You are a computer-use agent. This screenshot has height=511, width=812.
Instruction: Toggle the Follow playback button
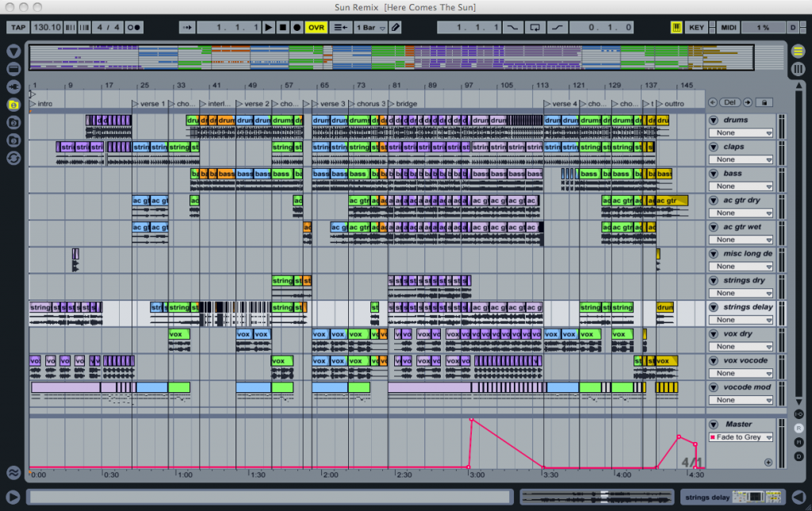tap(187, 28)
